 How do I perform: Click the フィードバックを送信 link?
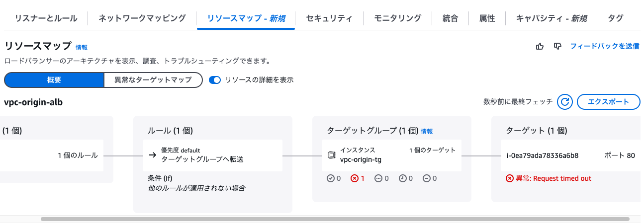coord(604,46)
